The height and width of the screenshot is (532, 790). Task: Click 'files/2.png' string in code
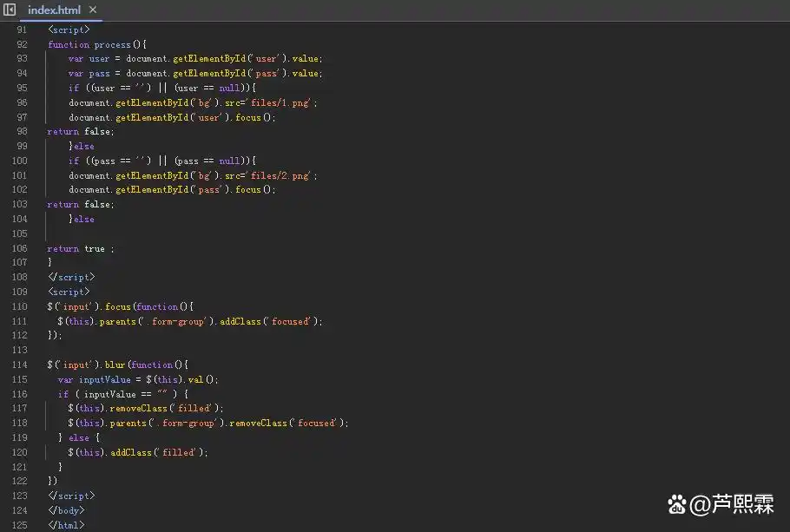tap(280, 176)
